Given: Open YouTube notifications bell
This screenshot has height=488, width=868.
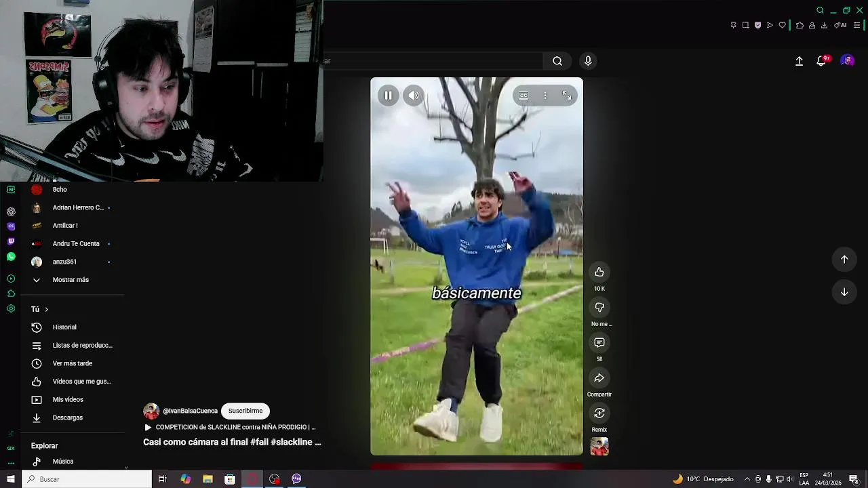Looking at the screenshot, I should (x=822, y=61).
